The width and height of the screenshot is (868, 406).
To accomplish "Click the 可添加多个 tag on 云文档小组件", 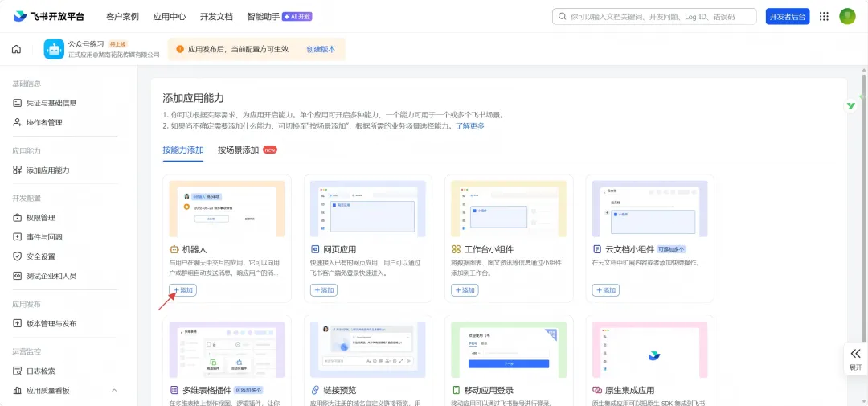I will 673,249.
